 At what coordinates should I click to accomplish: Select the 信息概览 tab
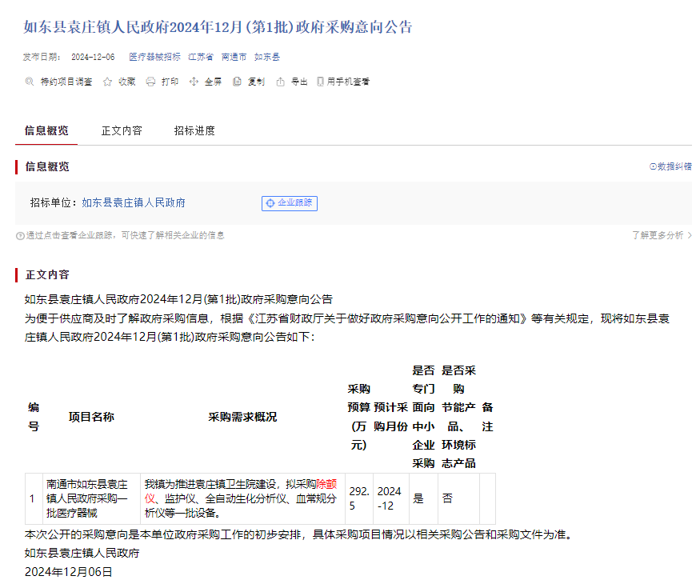(46, 130)
